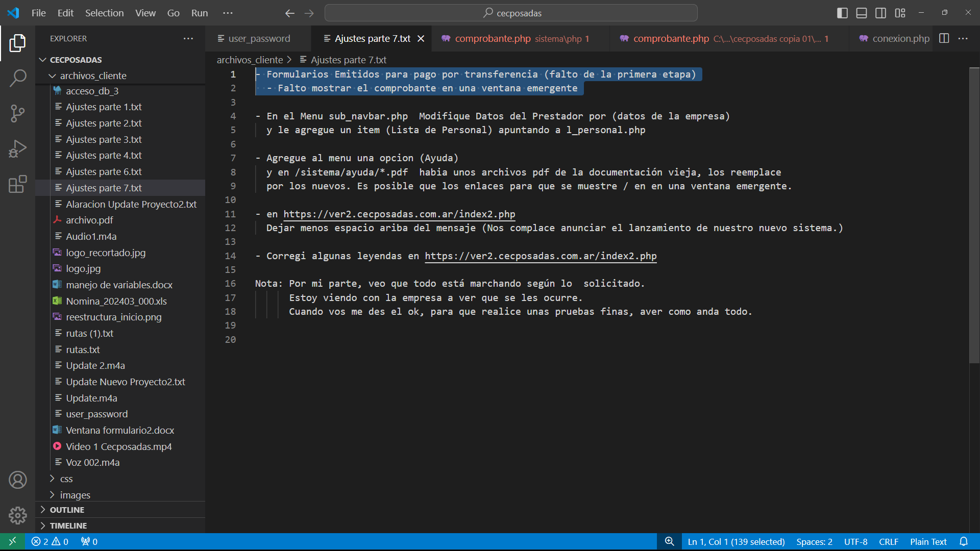980x551 pixels.
Task: Open the View menu
Action: tap(145, 13)
